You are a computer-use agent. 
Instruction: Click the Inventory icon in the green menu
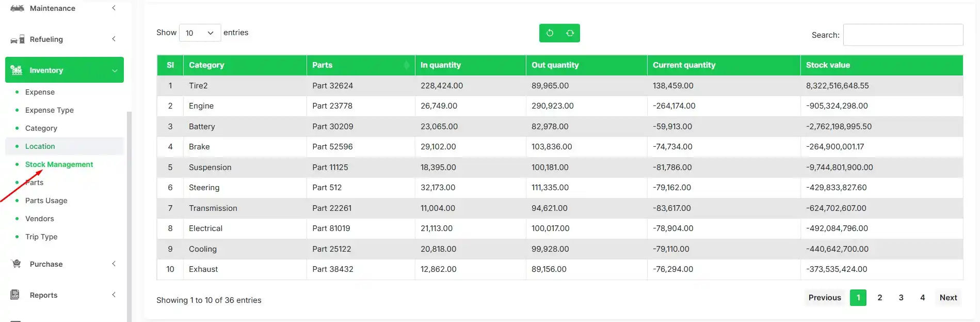tap(17, 70)
